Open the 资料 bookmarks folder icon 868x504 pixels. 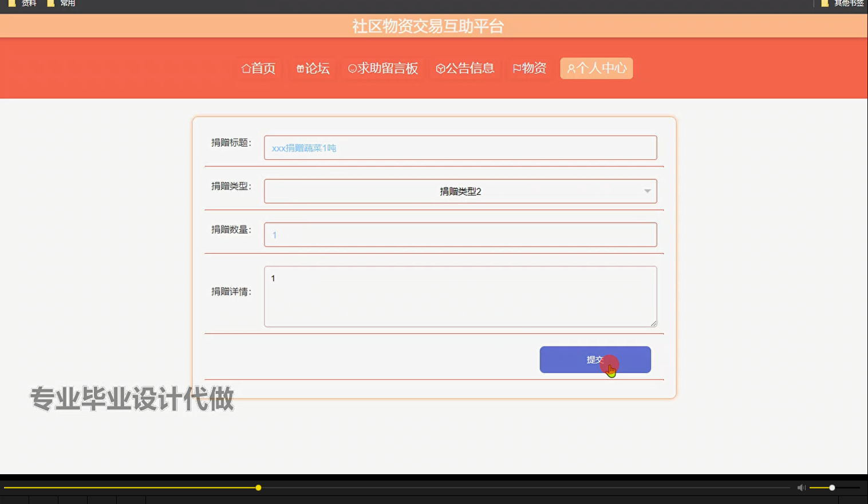click(x=13, y=3)
